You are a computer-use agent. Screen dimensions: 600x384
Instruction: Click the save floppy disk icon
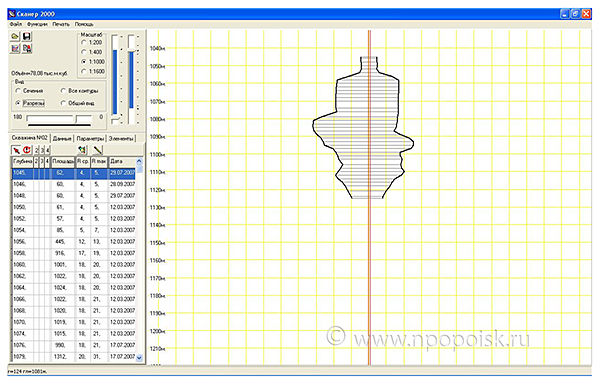(x=27, y=37)
